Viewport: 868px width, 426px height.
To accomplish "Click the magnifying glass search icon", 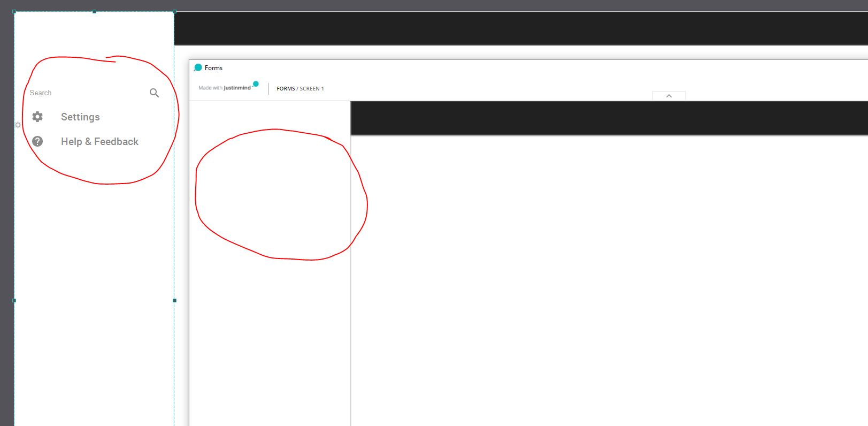I will click(x=154, y=93).
